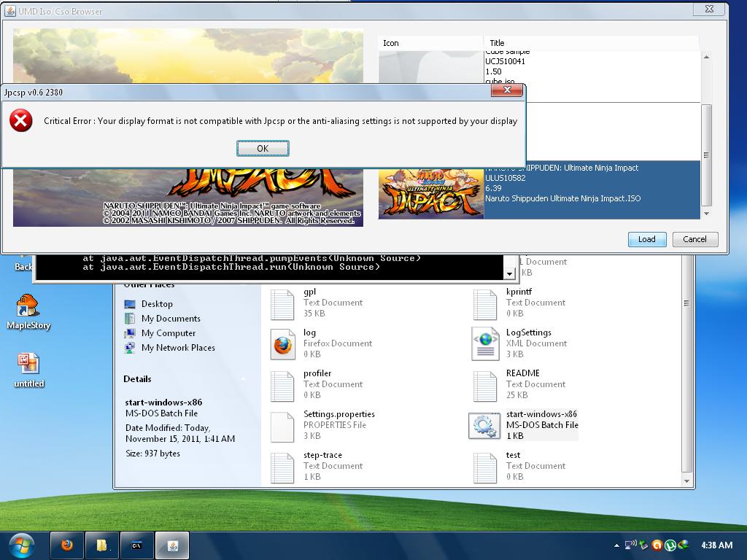
Task: Select the LogSettings XML Document file
Action: click(485, 343)
